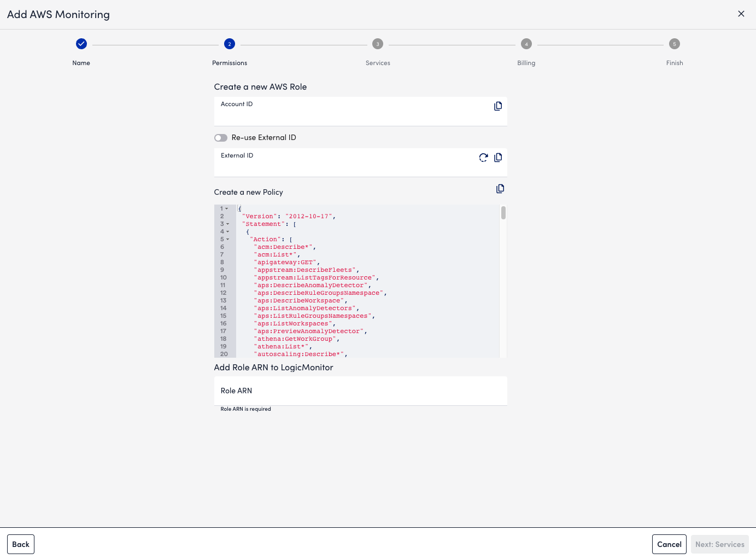Click the "Version" key in policy
This screenshot has width=756, height=559.
259,217
